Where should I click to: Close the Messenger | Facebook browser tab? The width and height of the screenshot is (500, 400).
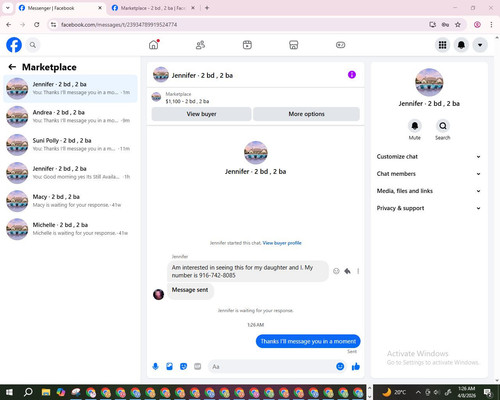coord(100,8)
